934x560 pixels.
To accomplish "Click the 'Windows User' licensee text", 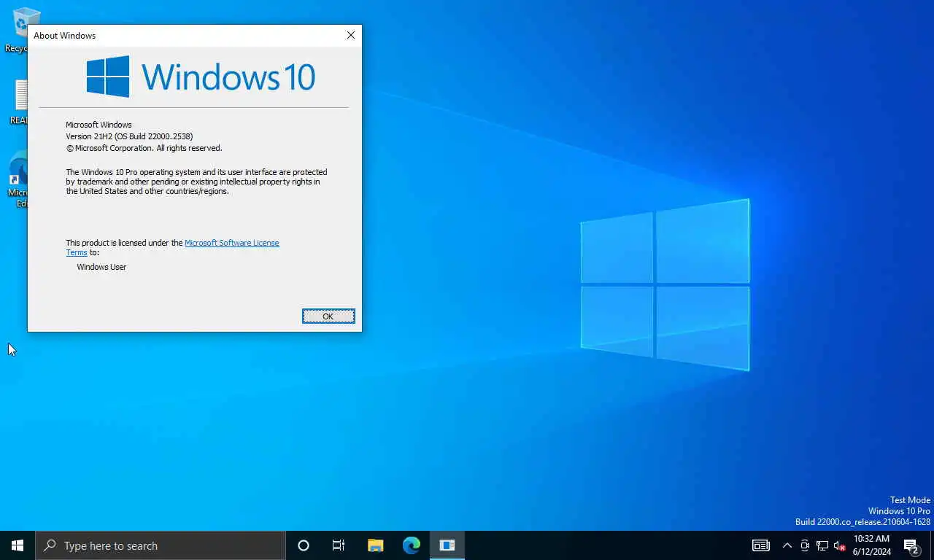I will (x=101, y=267).
